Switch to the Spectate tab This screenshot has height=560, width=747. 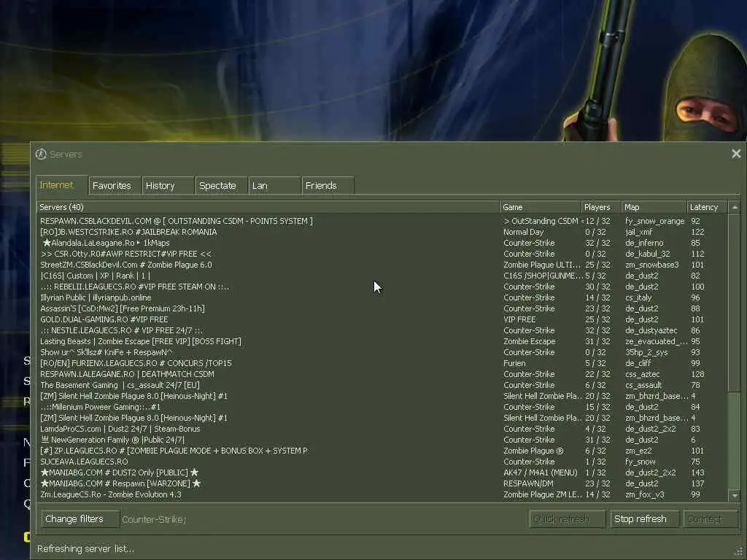point(221,185)
